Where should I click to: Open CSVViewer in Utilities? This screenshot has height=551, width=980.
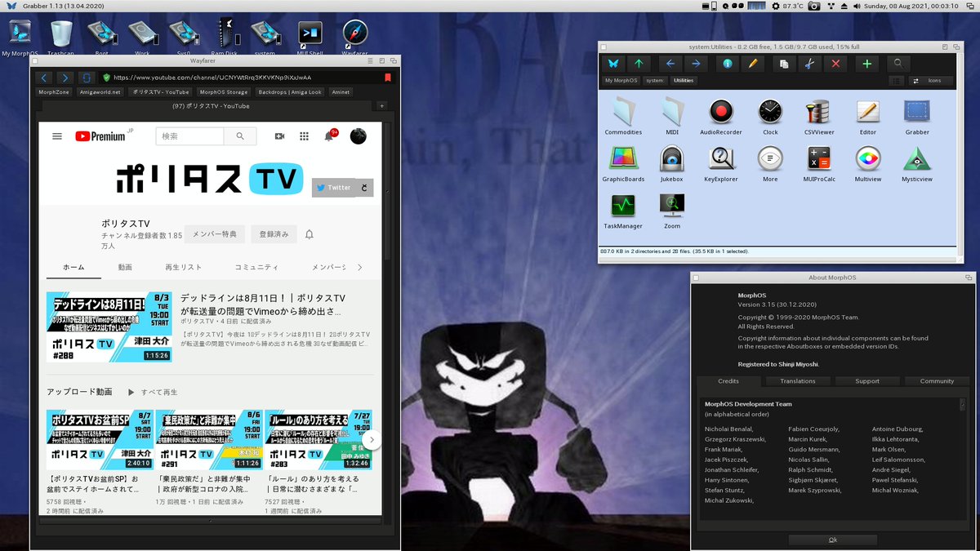[818, 116]
